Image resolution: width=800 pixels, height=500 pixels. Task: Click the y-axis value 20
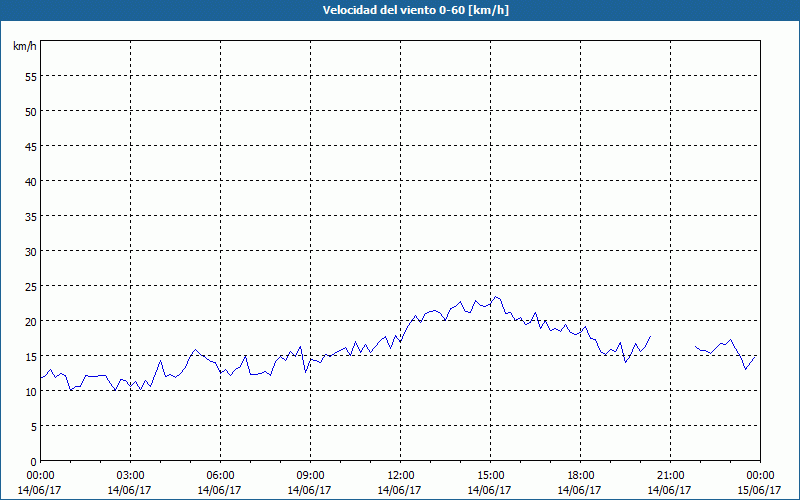click(x=31, y=323)
